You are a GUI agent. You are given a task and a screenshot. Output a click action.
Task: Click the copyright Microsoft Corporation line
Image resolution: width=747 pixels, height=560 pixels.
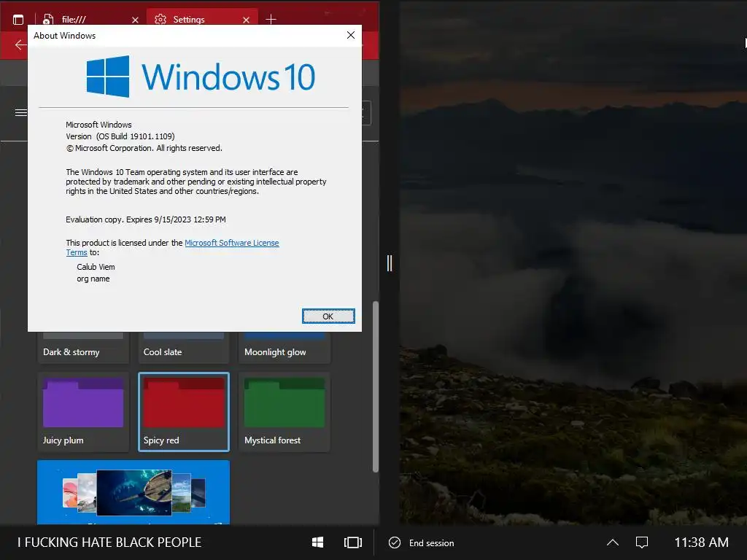144,148
